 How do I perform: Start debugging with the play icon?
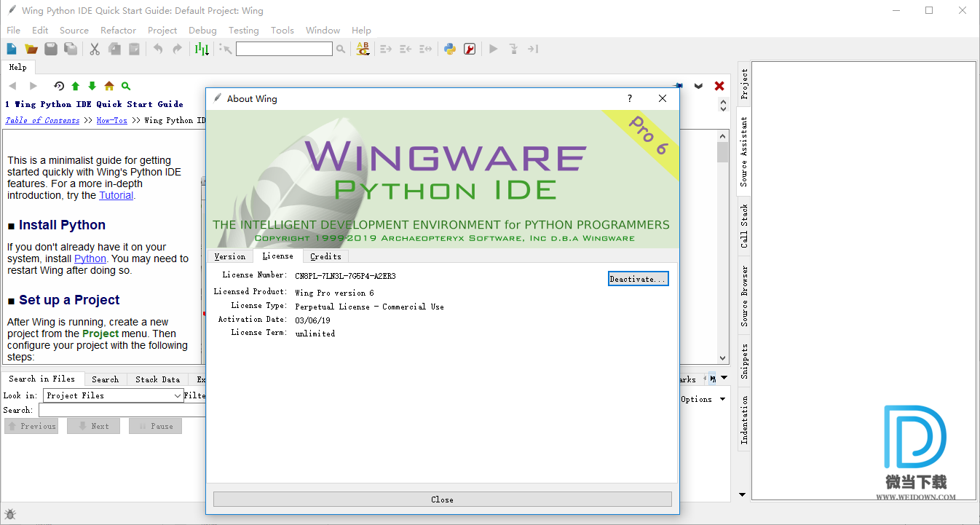pyautogui.click(x=494, y=49)
